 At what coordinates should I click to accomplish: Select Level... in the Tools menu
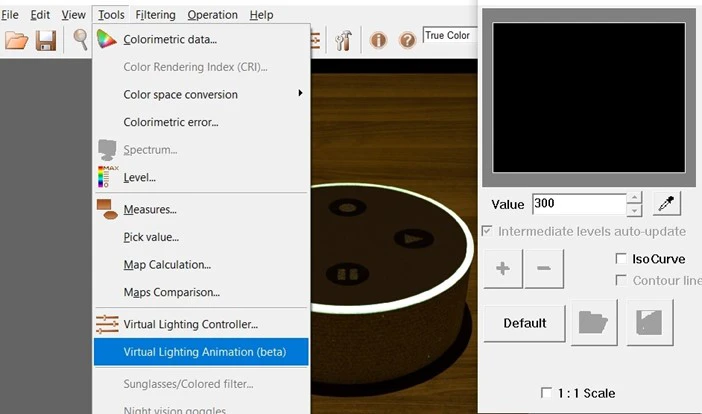[201, 177]
